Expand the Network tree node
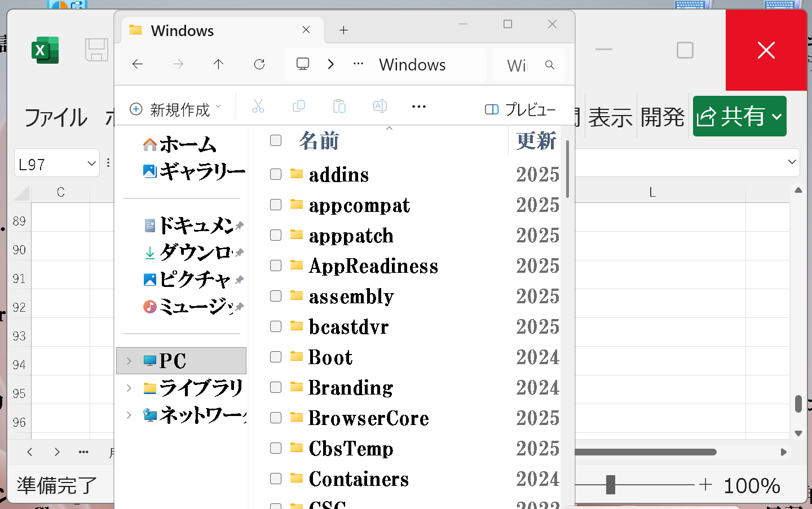This screenshot has height=509, width=812. tap(129, 415)
